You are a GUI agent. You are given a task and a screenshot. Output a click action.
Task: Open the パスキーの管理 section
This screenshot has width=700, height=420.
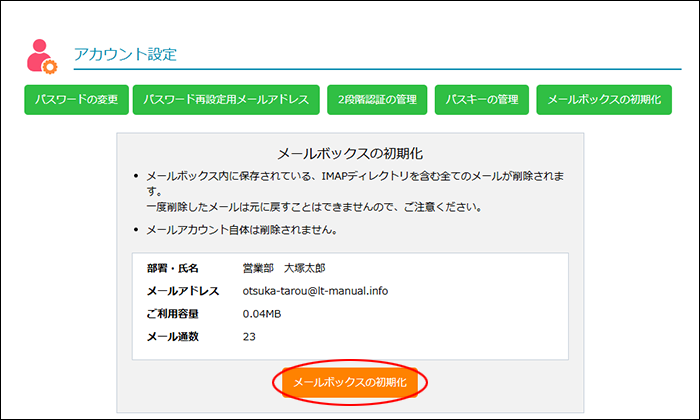(x=482, y=100)
